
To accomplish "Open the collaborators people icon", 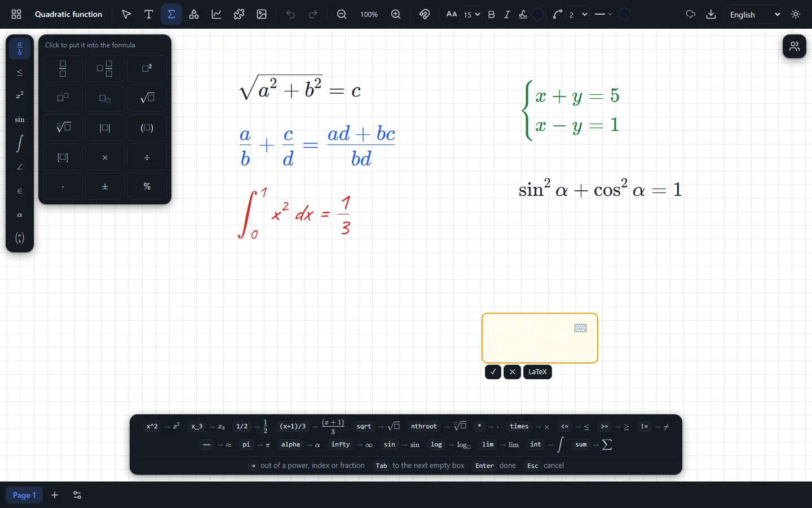I will (795, 46).
